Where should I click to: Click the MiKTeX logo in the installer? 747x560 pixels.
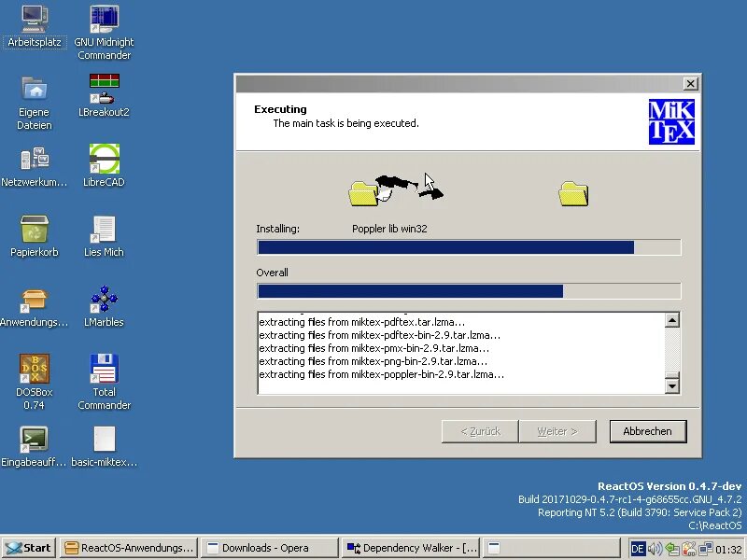(671, 122)
